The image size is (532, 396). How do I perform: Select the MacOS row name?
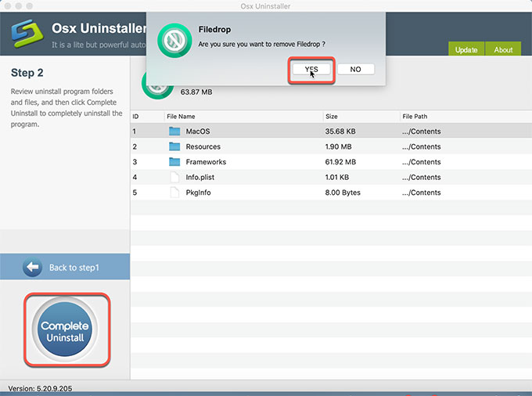(x=198, y=131)
